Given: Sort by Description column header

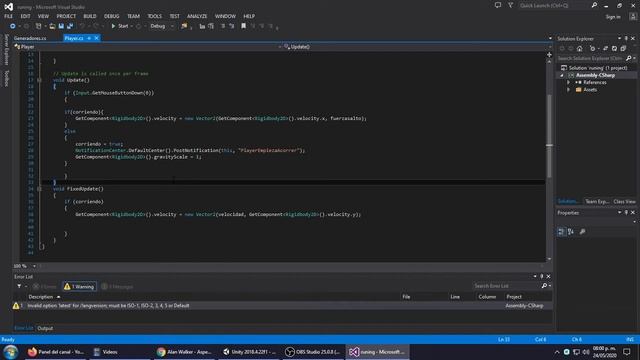Looking at the screenshot, I should pyautogui.click(x=41, y=297).
